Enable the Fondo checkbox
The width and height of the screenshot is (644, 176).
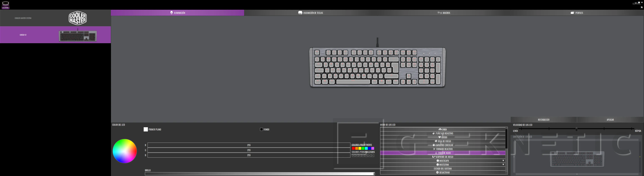pyautogui.click(x=261, y=129)
